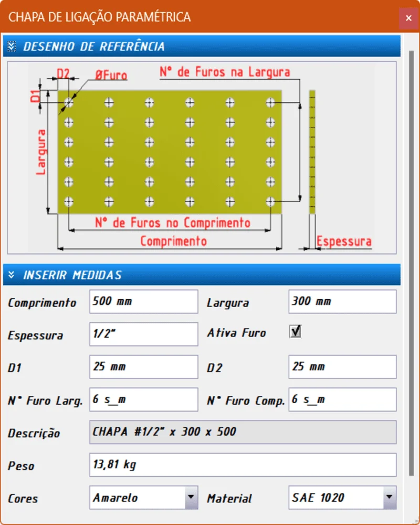
Task: Click the Comprimento input field
Action: coord(143,301)
